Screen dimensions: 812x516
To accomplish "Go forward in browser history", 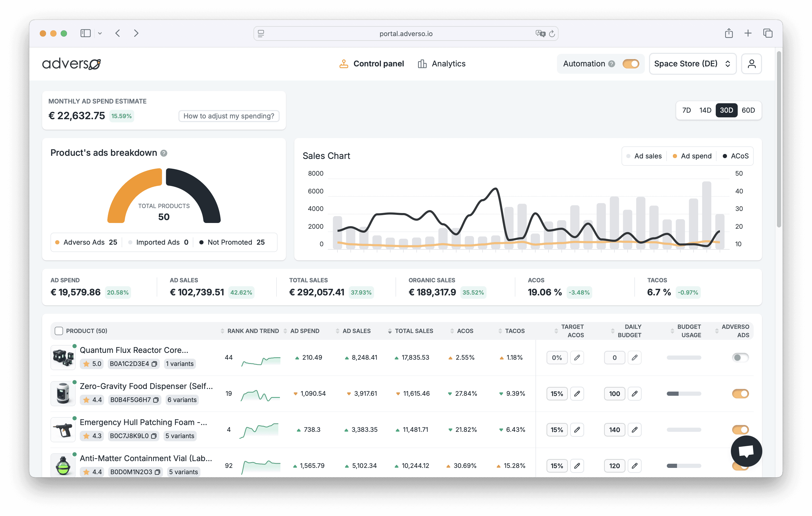I will [136, 33].
